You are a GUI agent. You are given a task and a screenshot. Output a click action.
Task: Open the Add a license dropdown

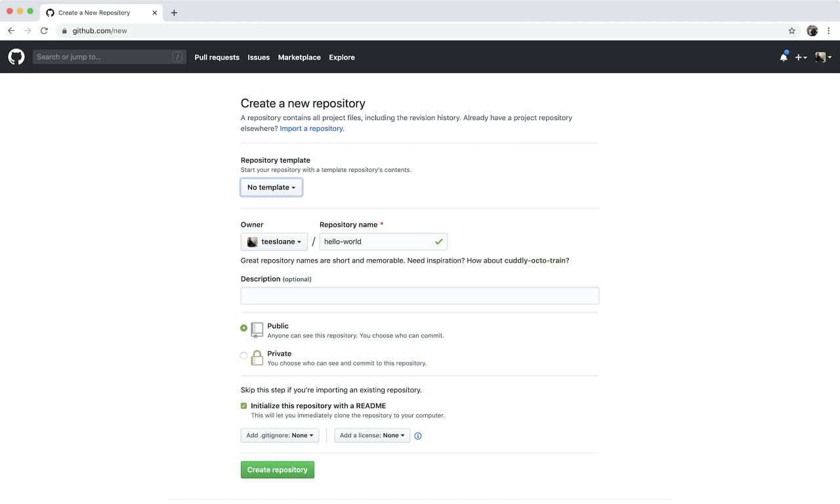tap(372, 436)
